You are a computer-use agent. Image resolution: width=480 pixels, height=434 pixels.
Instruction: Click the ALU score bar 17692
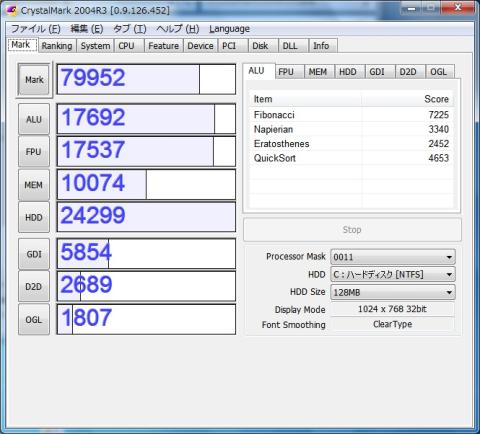[146, 119]
